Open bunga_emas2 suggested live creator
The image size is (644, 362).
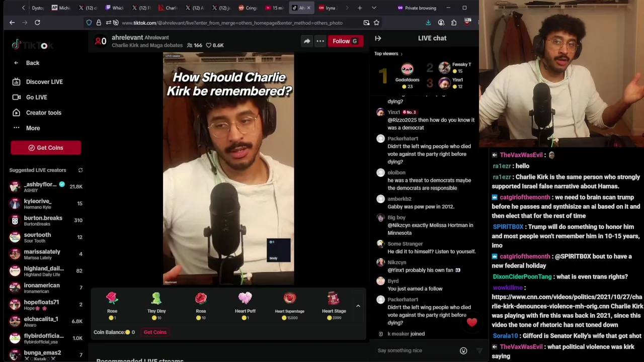click(x=45, y=355)
